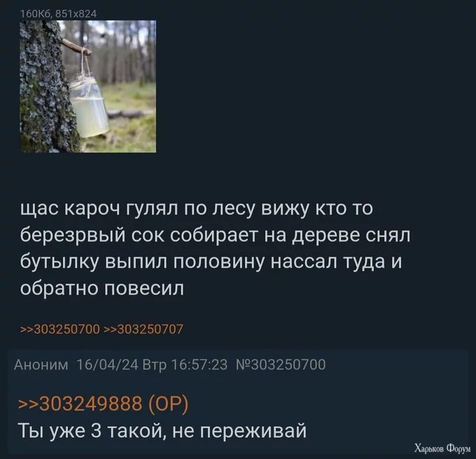Viewport: 476px width, 459px height.
Task: Click the post date 16/04/24 Втр
Action: tap(121, 365)
